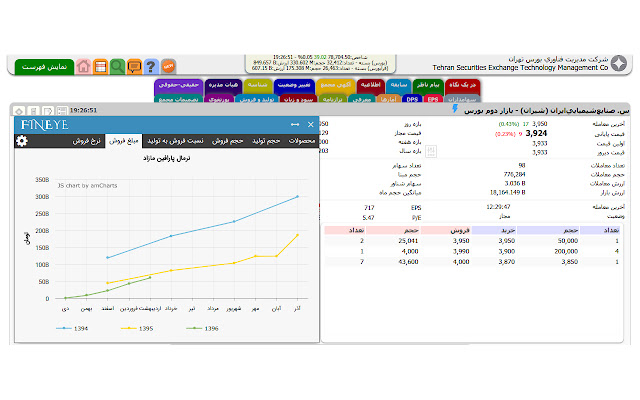Switch to the محصولات tab in FinEye
Image resolution: width=640 pixels, height=400 pixels.
[x=301, y=141]
